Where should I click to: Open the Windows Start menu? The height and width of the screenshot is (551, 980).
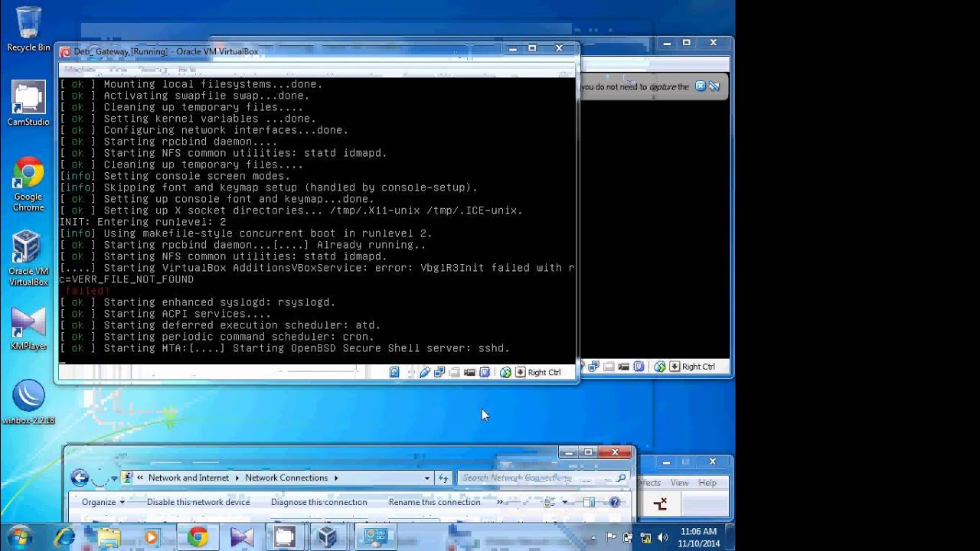click(20, 536)
